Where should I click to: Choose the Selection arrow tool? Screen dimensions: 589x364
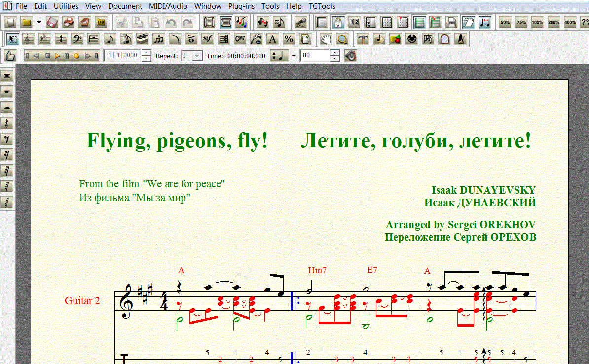[12, 39]
